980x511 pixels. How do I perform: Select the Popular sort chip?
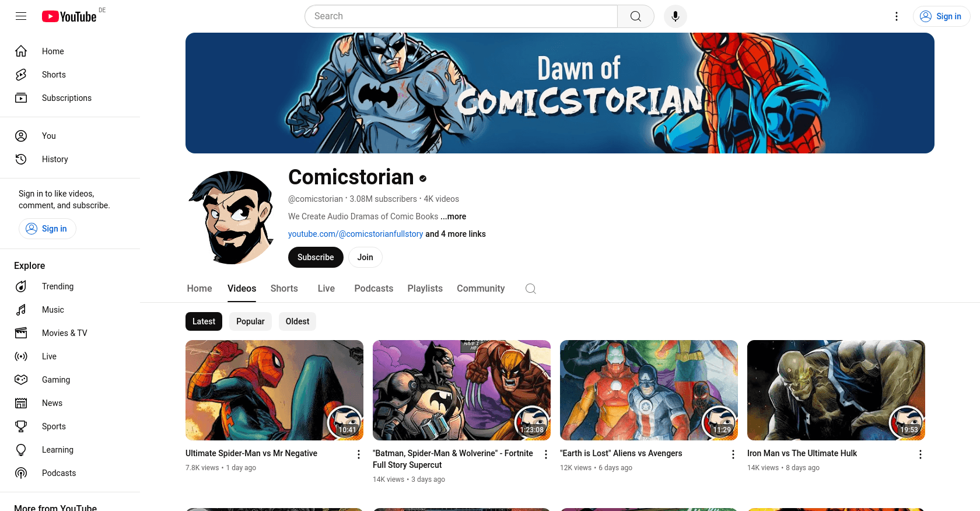point(250,321)
